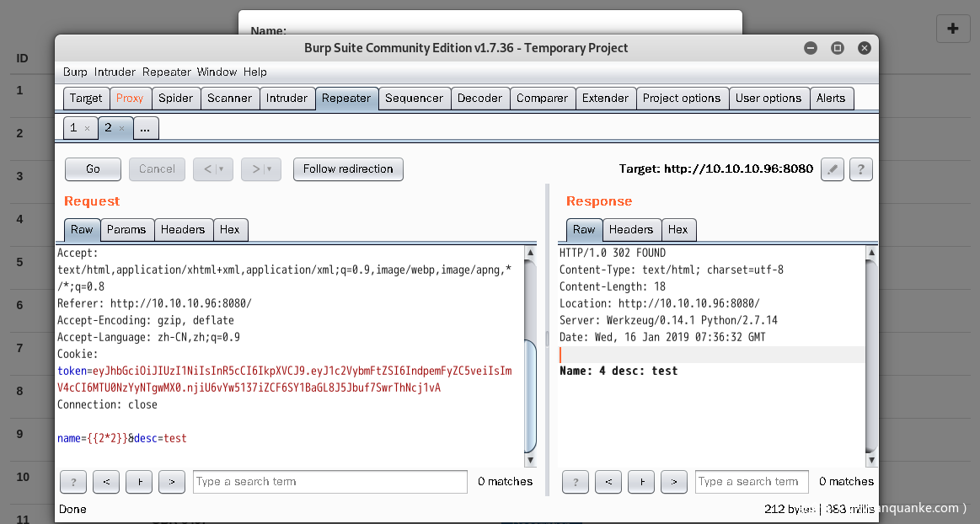Click next match button in response search
Viewport: 980px width, 524px height.
673,482
